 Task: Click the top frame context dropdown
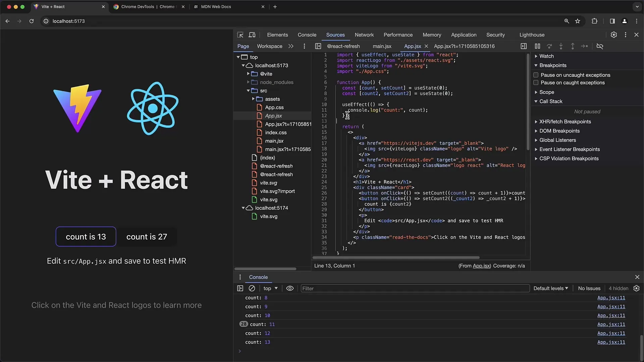270,288
